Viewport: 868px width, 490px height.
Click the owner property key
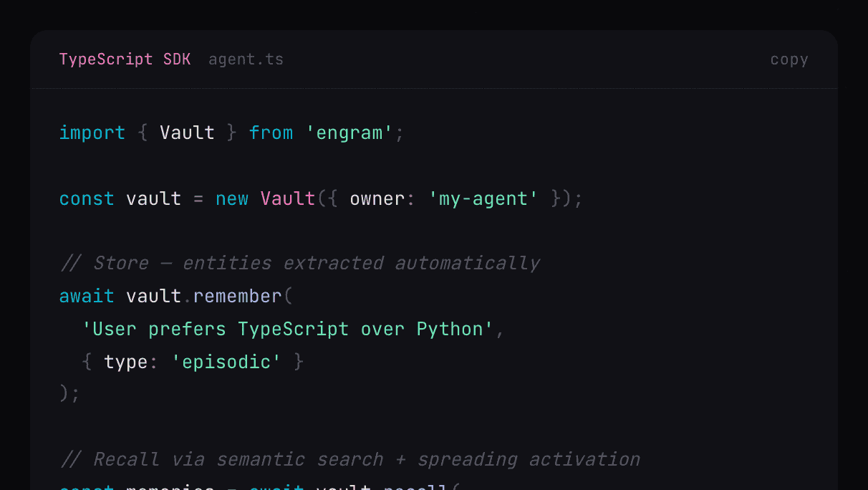(377, 198)
